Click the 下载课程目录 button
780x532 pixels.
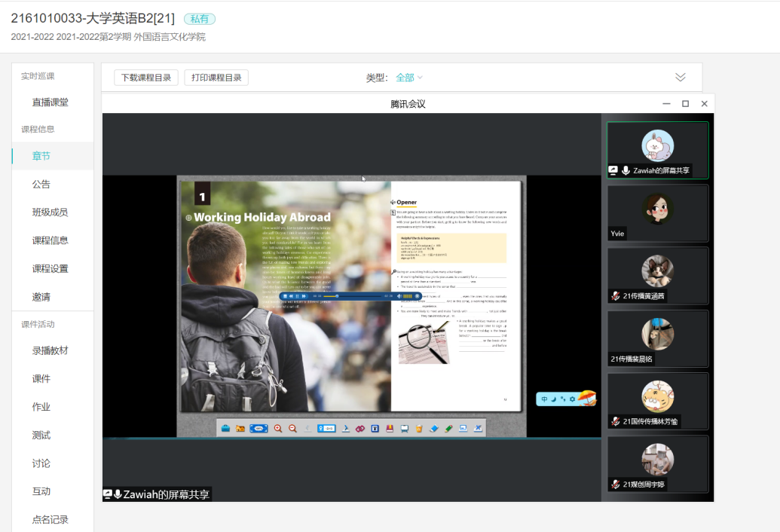pyautogui.click(x=146, y=78)
